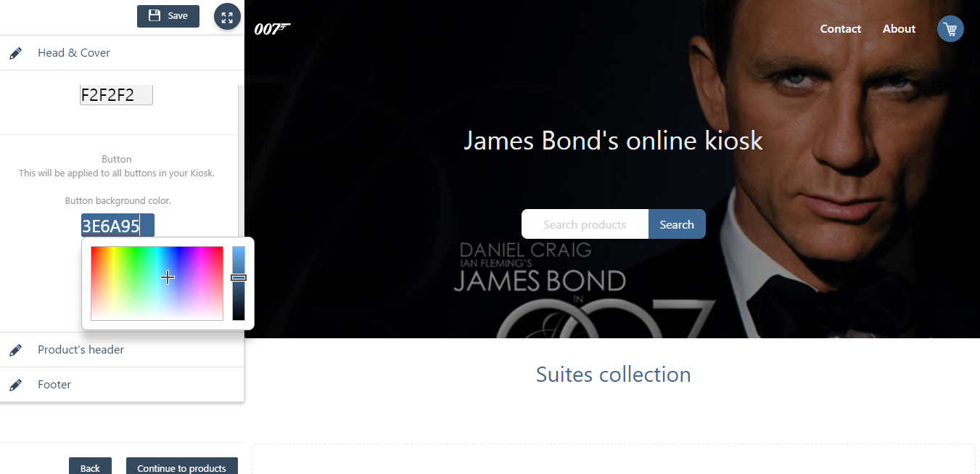This screenshot has height=474, width=980.
Task: Click the 3E6A95 button color field
Action: (118, 226)
